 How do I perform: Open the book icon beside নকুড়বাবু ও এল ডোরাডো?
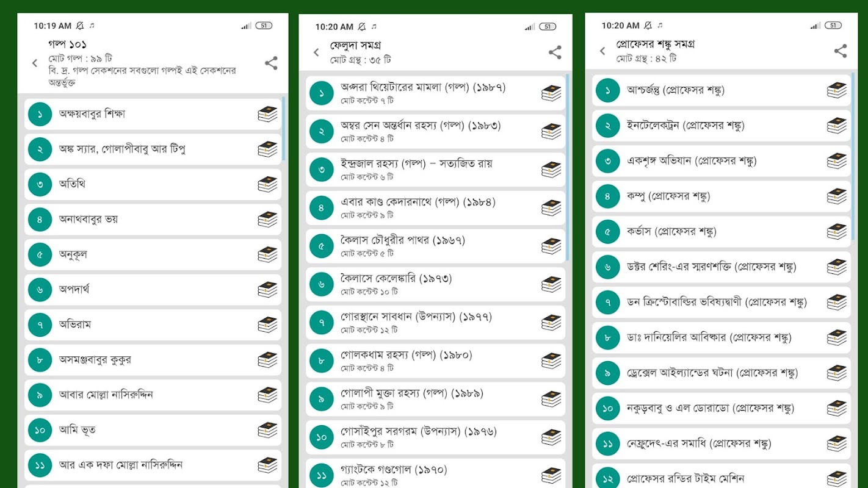pyautogui.click(x=837, y=408)
